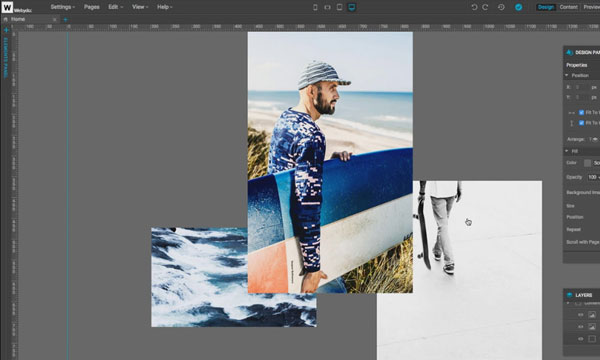Toggle first Fit To checkbox in Position

pos(581,112)
